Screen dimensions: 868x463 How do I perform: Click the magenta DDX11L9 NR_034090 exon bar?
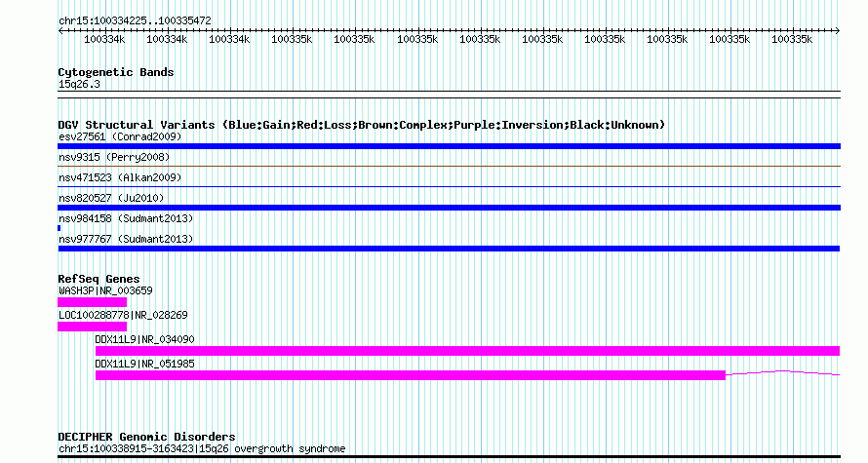click(467, 351)
